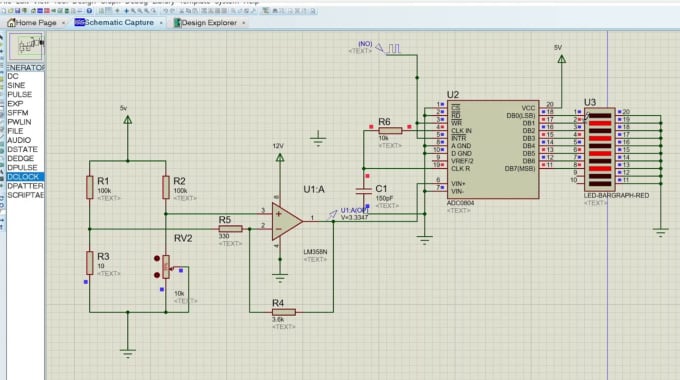
Task: Click the ground symbol right of bargraph
Action: click(660, 233)
